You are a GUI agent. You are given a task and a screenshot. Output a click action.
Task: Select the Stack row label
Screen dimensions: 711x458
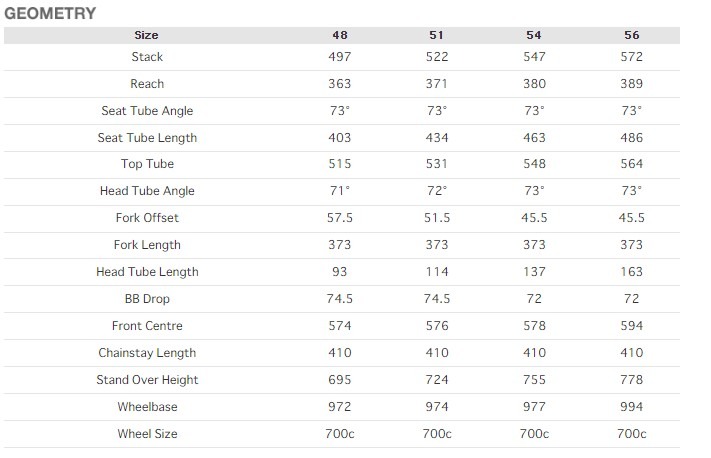pyautogui.click(x=147, y=57)
